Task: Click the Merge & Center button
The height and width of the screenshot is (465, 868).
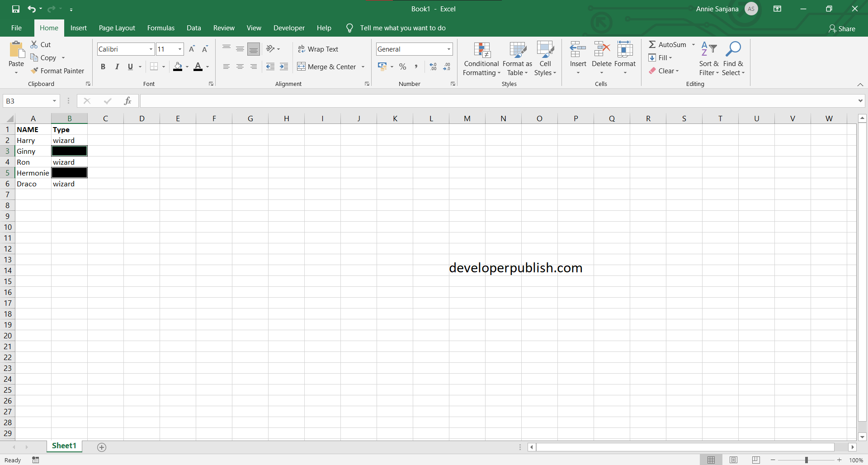Action: 327,67
